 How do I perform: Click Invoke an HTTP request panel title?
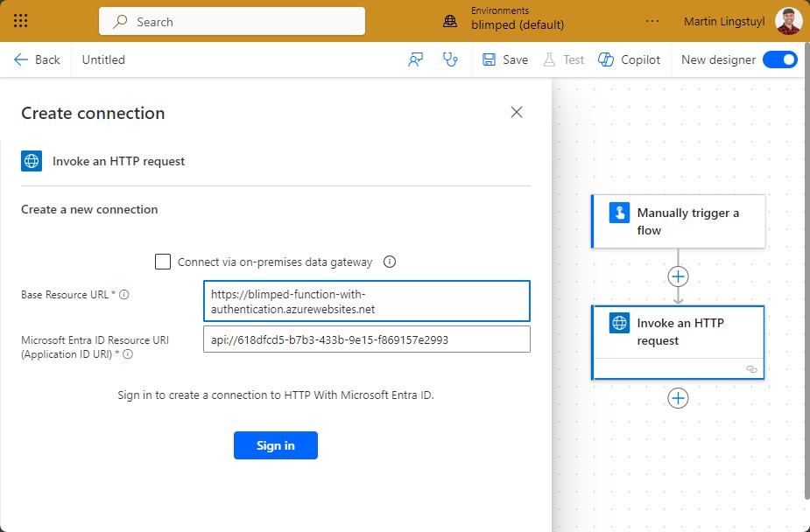point(118,161)
